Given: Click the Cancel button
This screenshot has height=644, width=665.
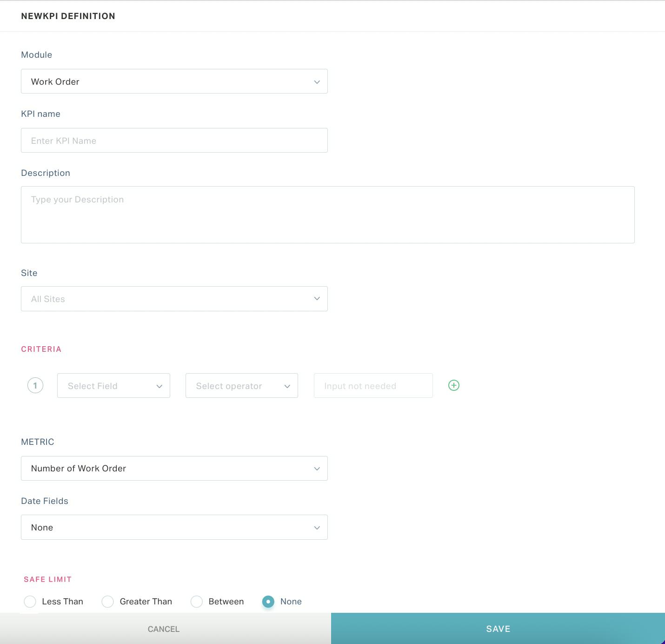Looking at the screenshot, I should tap(166, 629).
